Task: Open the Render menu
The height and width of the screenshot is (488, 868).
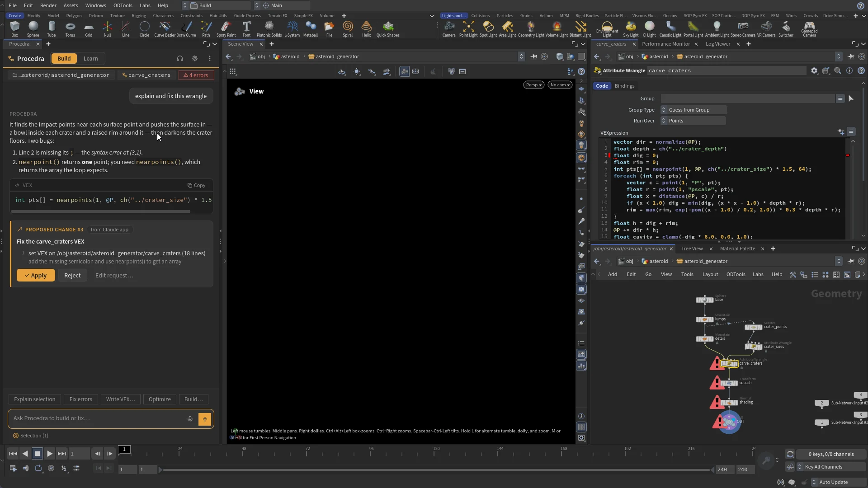Action: 48,5
